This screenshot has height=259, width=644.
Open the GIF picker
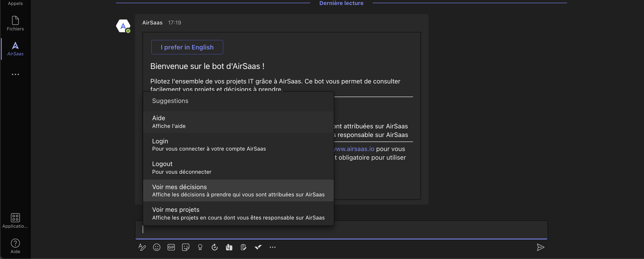pyautogui.click(x=171, y=247)
